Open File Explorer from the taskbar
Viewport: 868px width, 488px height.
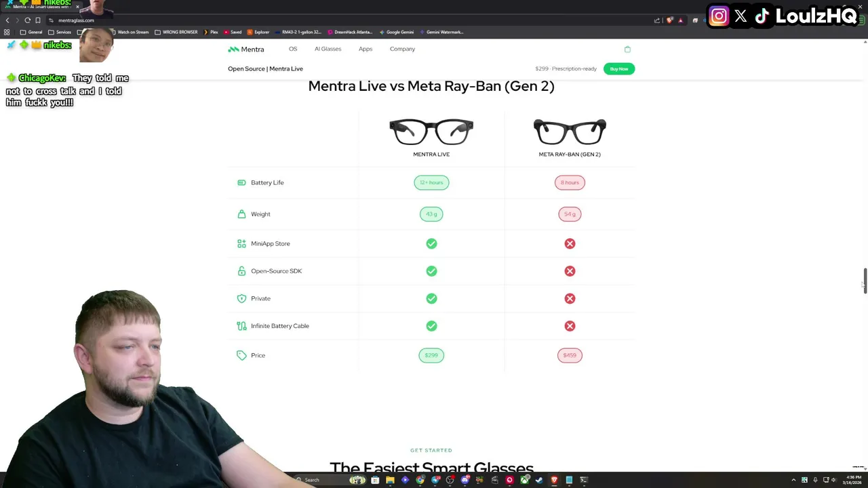(x=390, y=480)
